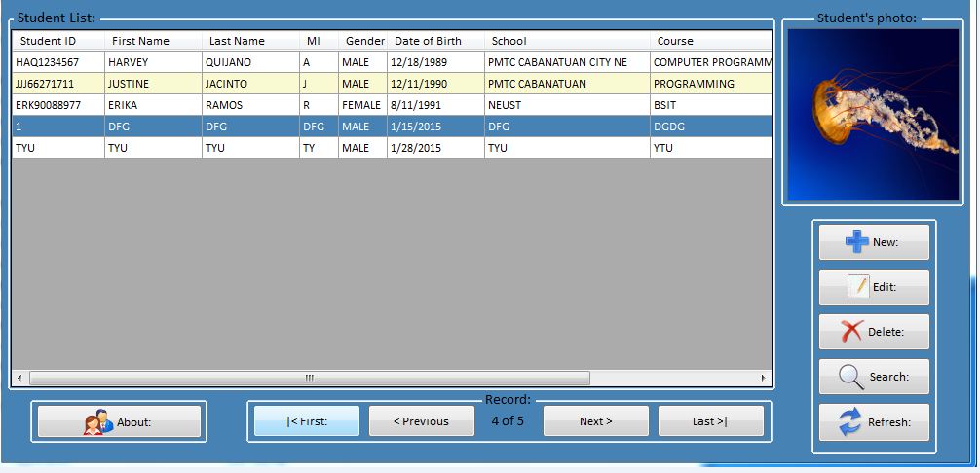
Task: Go to the first record
Action: (x=307, y=421)
